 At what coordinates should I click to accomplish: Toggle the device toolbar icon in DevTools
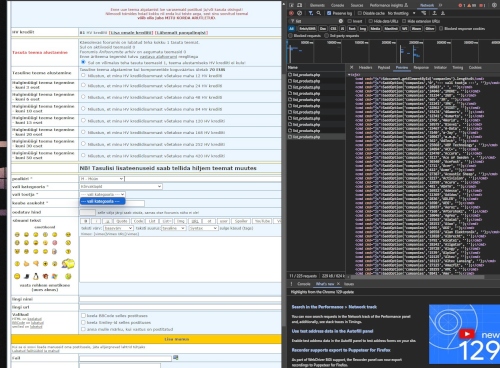pos(299,5)
